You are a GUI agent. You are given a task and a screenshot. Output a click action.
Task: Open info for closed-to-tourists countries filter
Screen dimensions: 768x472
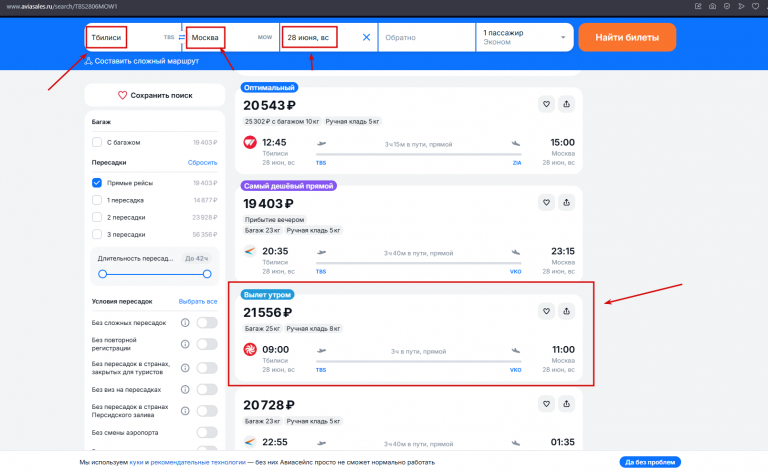pos(185,368)
